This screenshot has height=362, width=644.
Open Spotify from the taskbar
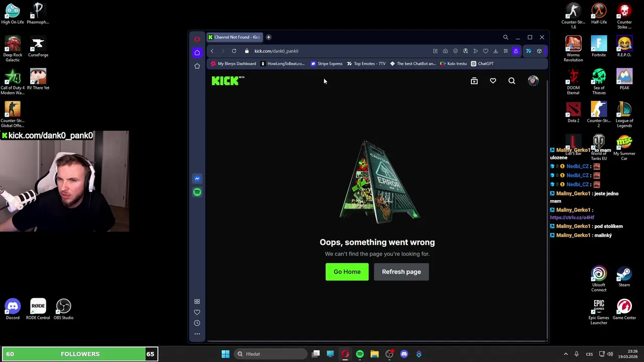[x=360, y=354]
